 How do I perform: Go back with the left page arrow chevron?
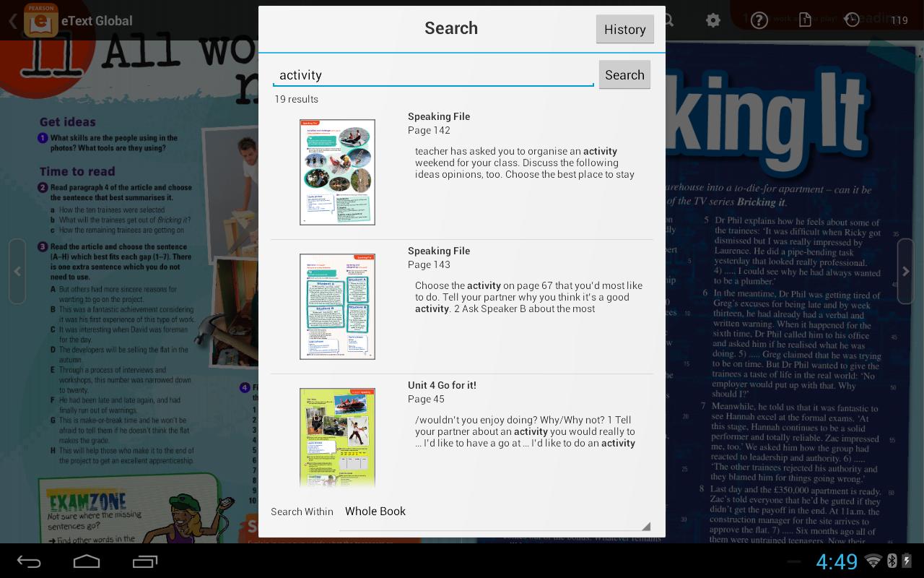click(17, 271)
